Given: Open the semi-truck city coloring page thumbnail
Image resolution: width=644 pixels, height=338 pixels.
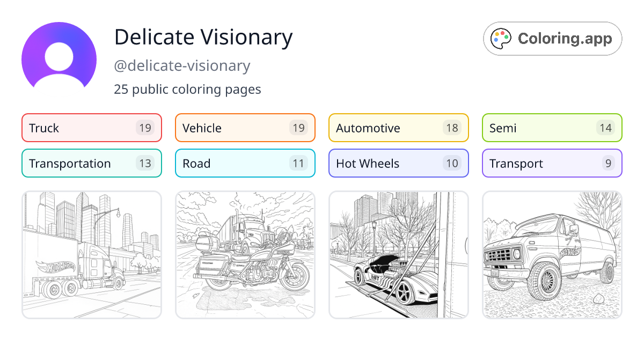Looking at the screenshot, I should tap(91, 255).
